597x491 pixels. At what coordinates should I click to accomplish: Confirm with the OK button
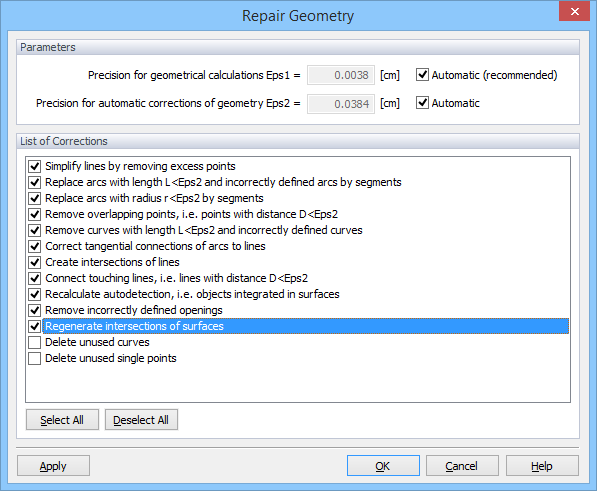coord(383,465)
